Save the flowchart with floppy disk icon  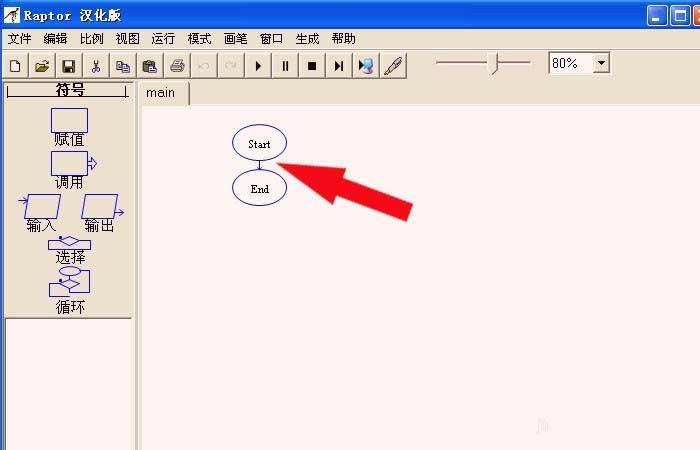[x=69, y=66]
